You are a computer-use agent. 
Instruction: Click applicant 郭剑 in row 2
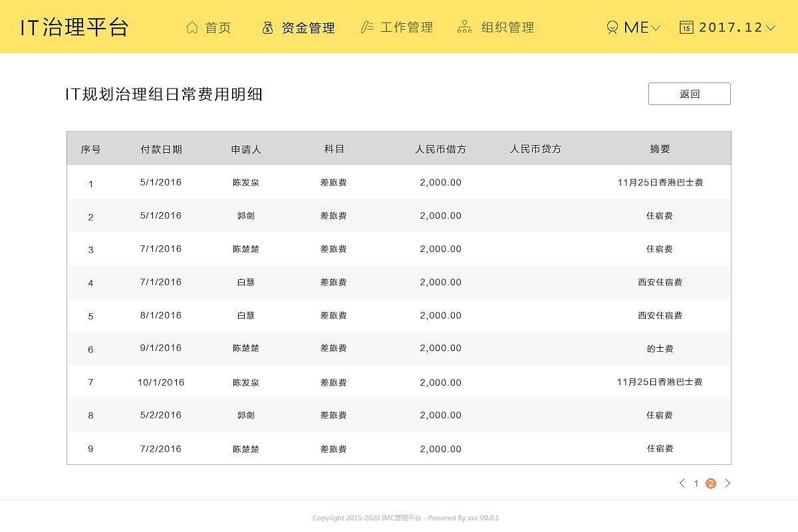(x=246, y=215)
